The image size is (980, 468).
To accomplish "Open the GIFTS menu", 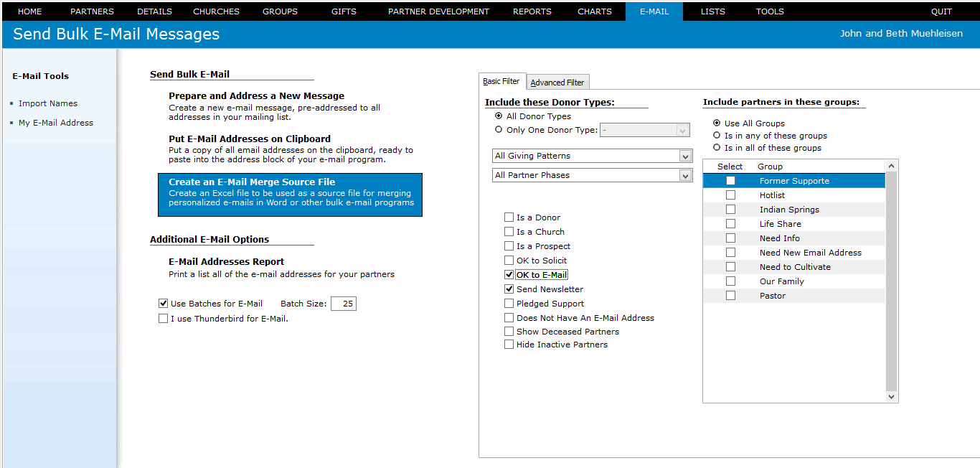I will click(x=344, y=11).
